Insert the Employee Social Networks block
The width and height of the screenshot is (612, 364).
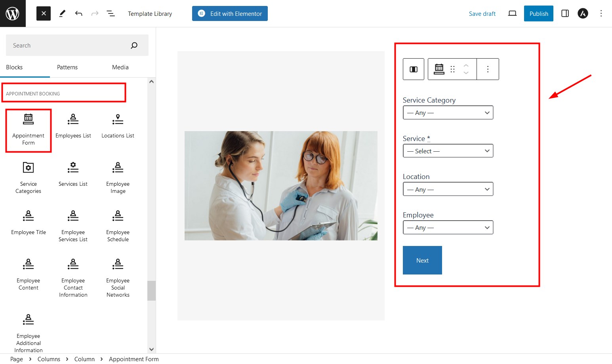[x=118, y=278]
